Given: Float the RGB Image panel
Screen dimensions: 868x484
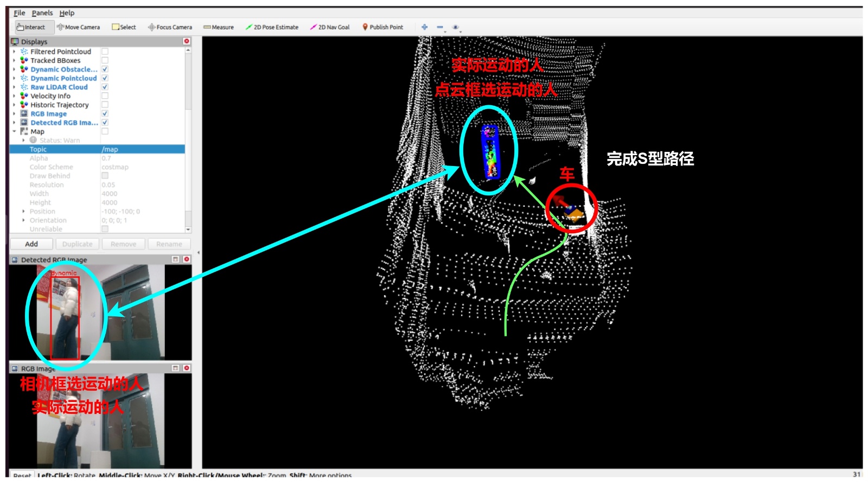Looking at the screenshot, I should [x=175, y=368].
